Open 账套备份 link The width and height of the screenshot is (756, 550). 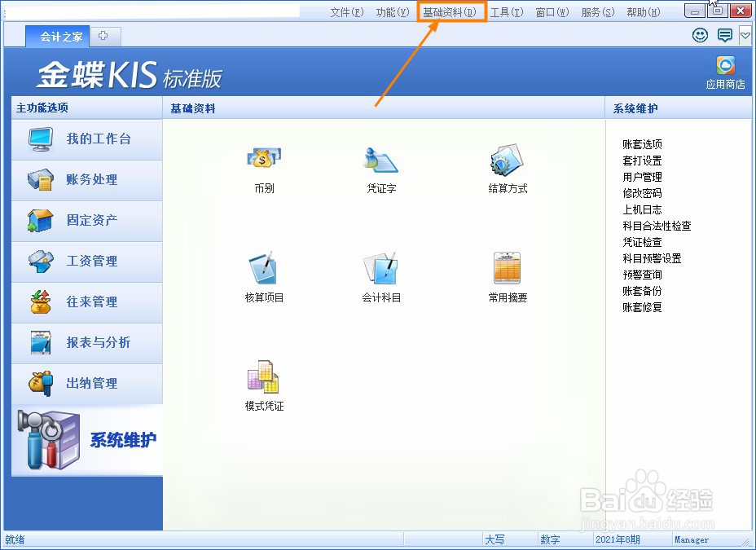coord(642,291)
